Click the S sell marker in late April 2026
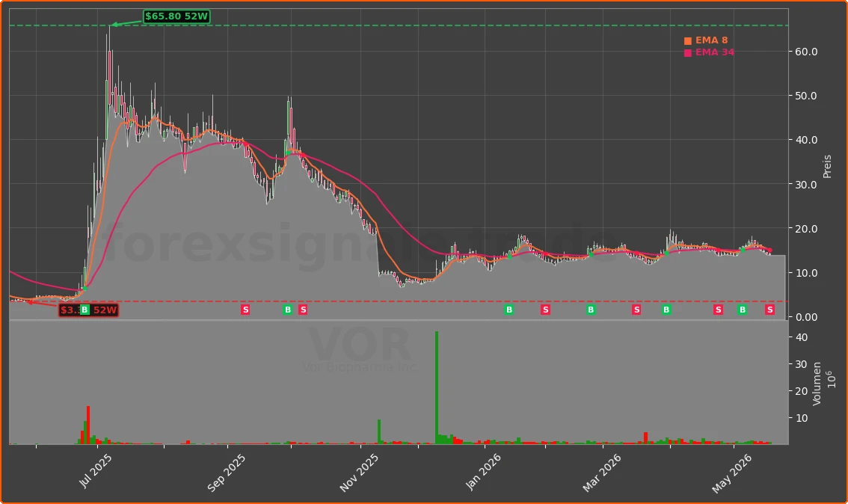Viewport: 848px width, 504px height. pyautogui.click(x=718, y=310)
